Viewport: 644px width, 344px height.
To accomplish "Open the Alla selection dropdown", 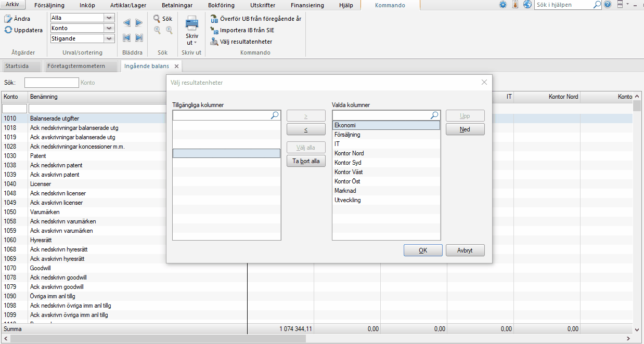I will coord(109,18).
